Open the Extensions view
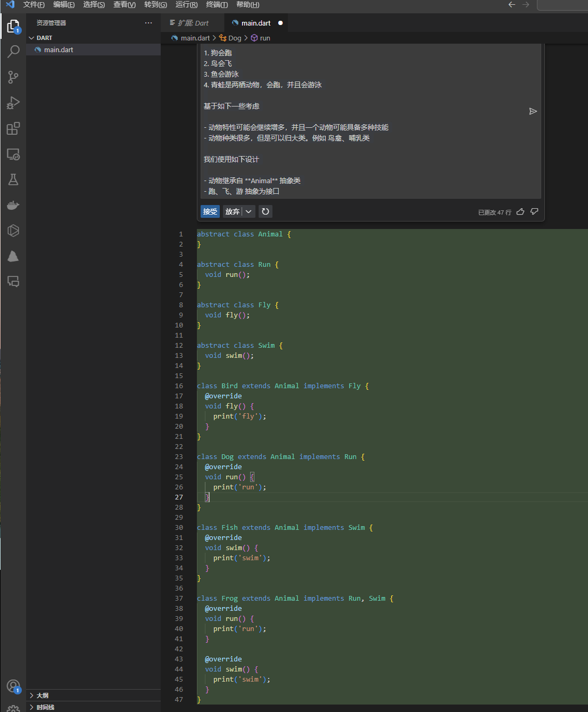The width and height of the screenshot is (588, 712). point(13,128)
